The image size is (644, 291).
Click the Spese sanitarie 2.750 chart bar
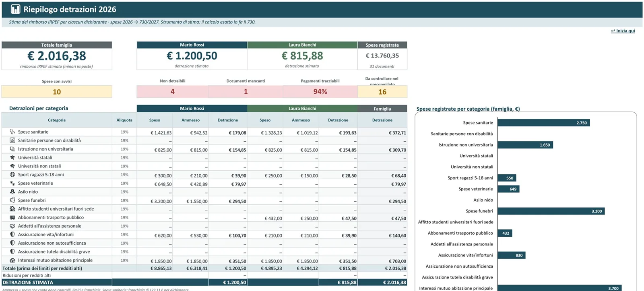pos(544,123)
